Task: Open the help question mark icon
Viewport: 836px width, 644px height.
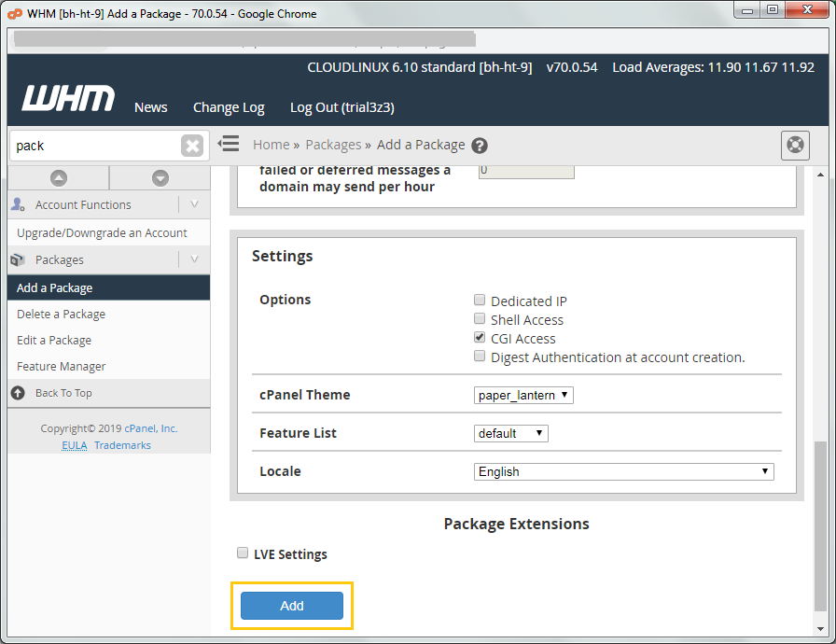Action: 480,146
